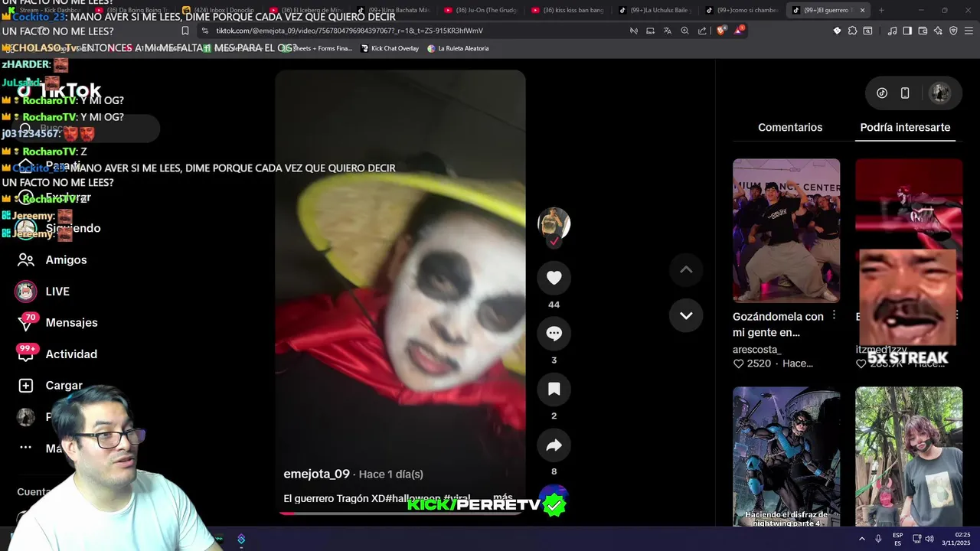Open the garden selfie video thumbnail
This screenshot has width=980, height=551.
(909, 456)
